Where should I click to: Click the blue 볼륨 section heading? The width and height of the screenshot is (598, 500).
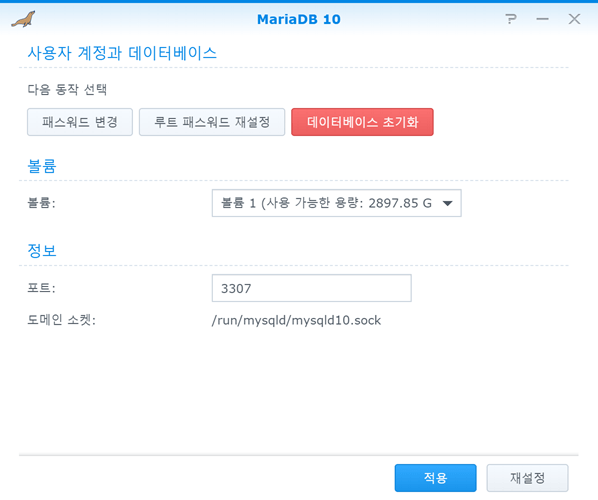pos(42,166)
